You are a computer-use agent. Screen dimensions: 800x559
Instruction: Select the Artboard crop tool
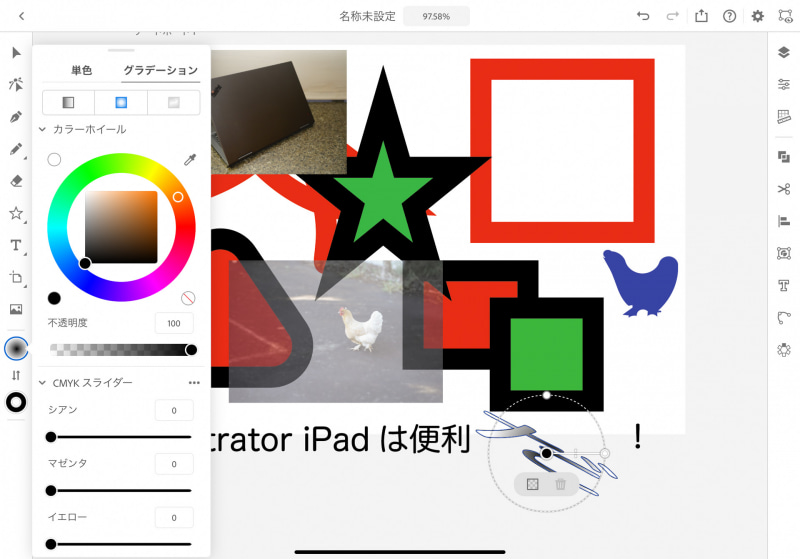coord(16,277)
